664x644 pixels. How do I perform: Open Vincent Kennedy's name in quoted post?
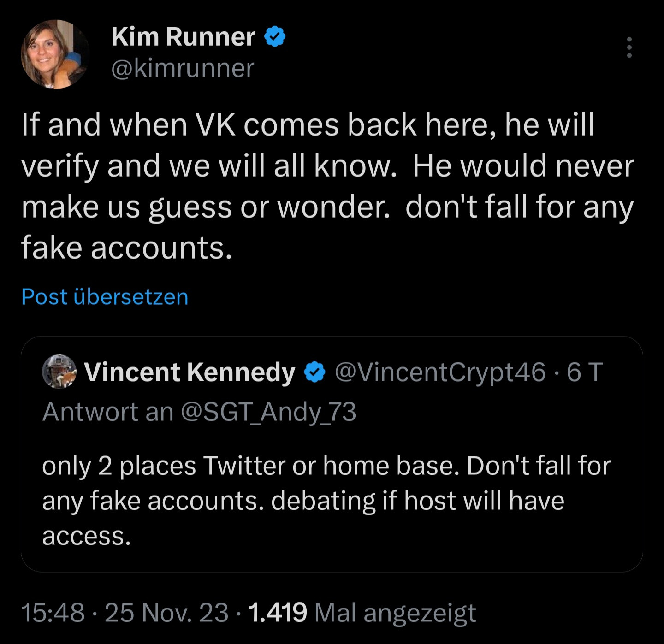pyautogui.click(x=190, y=372)
